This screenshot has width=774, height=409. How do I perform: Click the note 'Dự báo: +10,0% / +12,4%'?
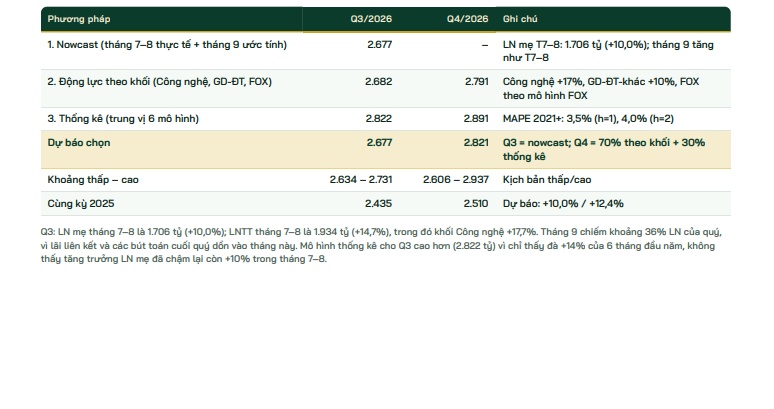click(563, 204)
